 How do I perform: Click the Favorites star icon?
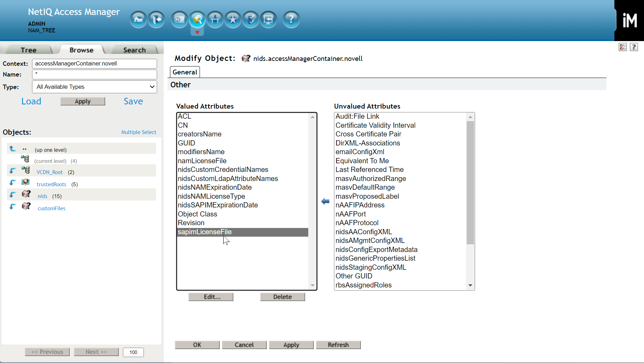click(233, 19)
